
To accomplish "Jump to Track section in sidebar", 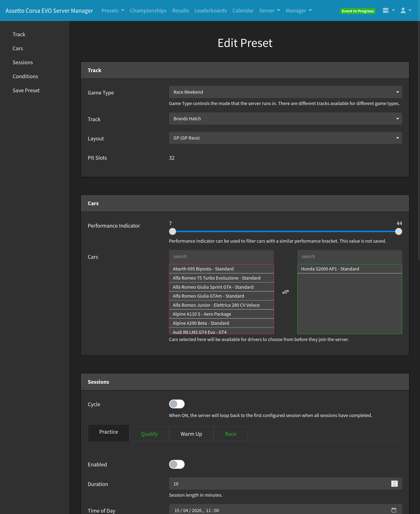I will point(19,34).
